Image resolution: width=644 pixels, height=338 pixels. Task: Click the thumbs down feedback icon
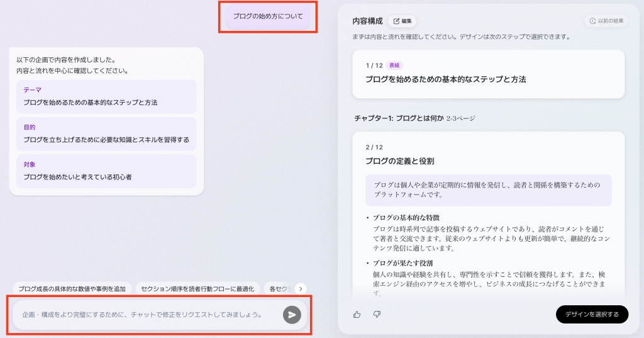click(x=377, y=315)
